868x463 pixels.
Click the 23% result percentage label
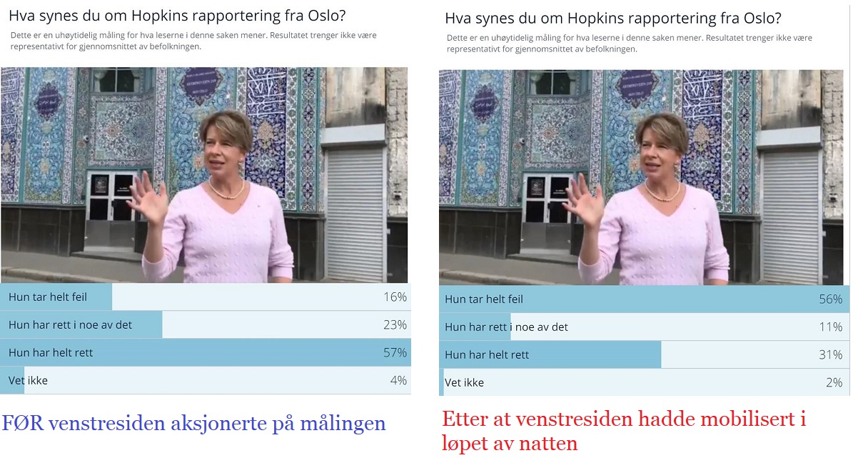click(x=396, y=324)
